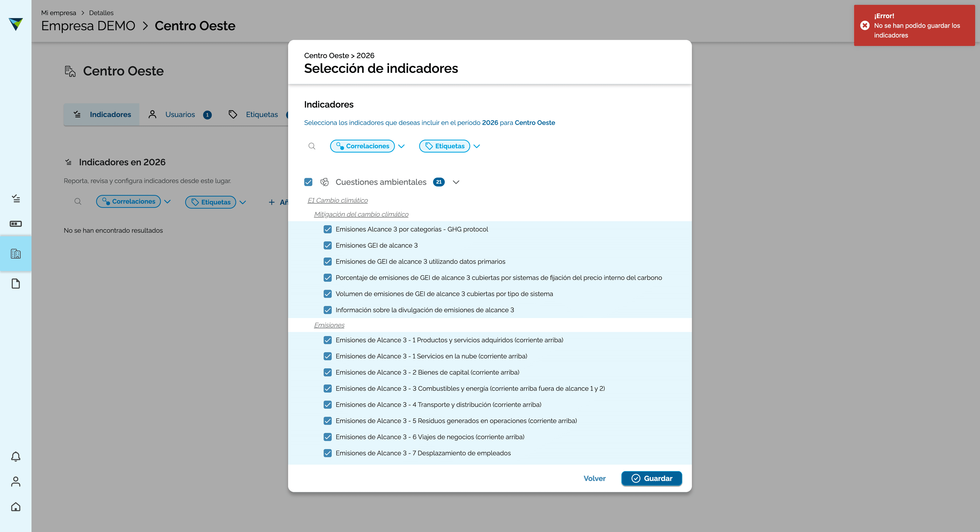This screenshot has height=532, width=980.
Task: Switch to the Usuarios tab
Action: point(180,115)
